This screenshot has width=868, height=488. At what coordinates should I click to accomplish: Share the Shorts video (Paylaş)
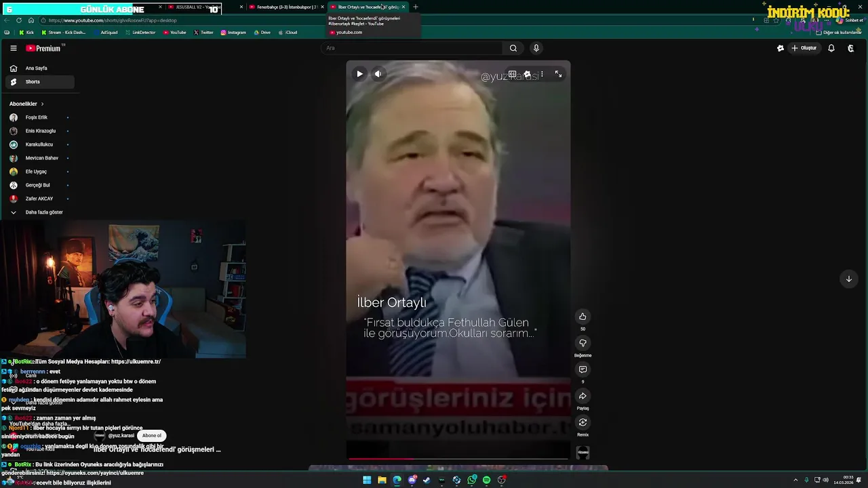[583, 396]
